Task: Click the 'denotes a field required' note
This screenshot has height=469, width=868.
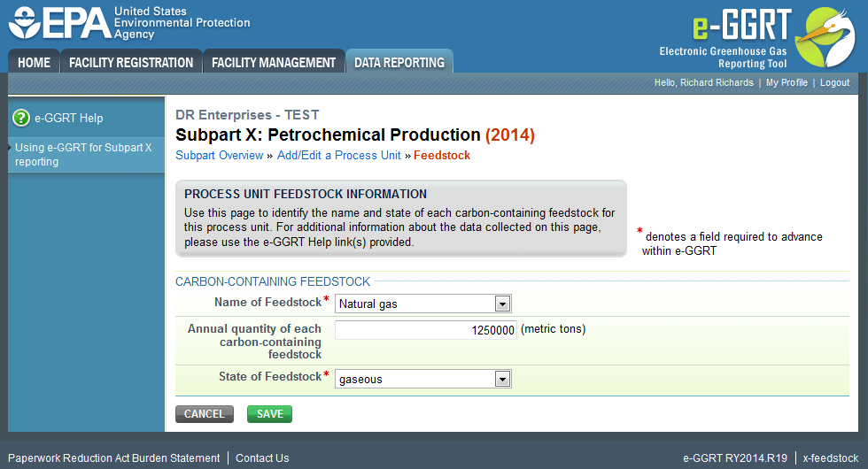Action: (x=732, y=243)
